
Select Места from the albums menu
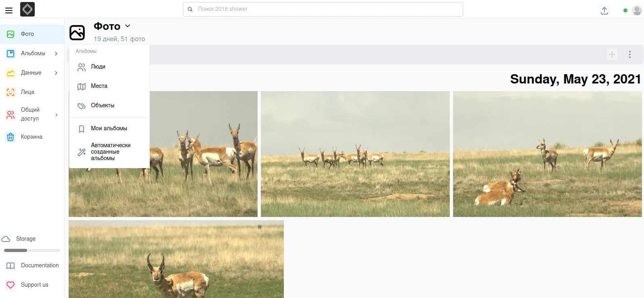[99, 86]
